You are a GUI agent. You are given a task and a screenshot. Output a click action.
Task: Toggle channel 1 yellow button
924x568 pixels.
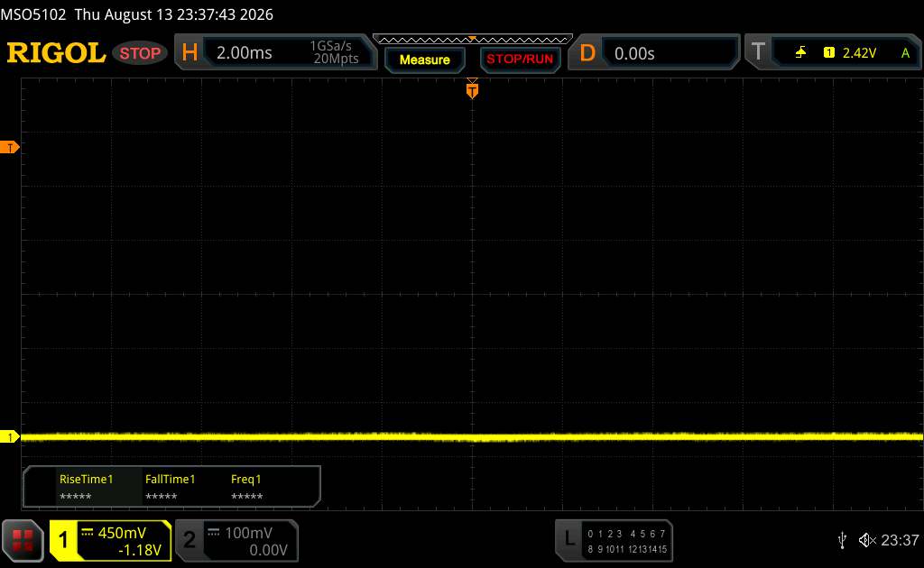(63, 540)
